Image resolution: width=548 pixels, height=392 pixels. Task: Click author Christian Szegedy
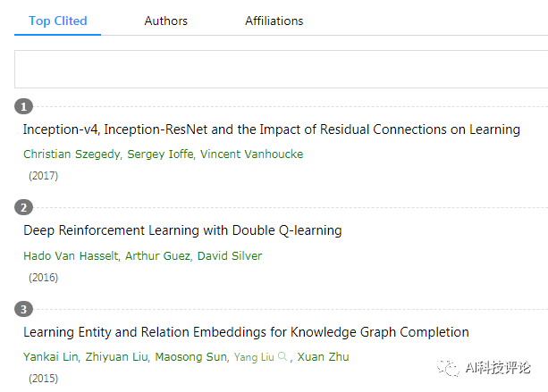coord(72,154)
